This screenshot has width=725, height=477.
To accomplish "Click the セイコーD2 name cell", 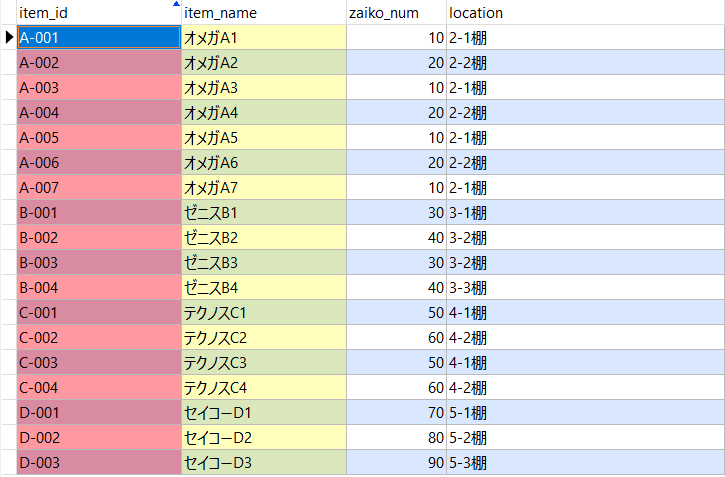I will (264, 437).
